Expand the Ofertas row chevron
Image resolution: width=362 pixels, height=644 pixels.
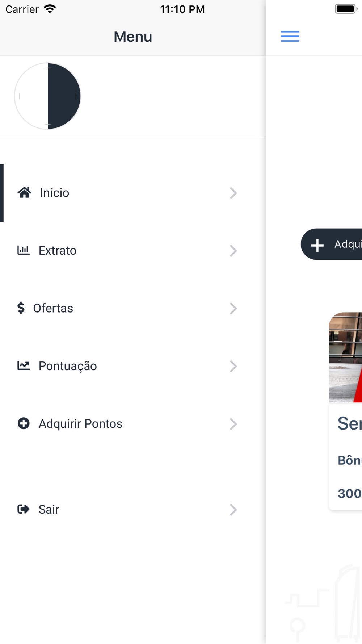(x=233, y=309)
